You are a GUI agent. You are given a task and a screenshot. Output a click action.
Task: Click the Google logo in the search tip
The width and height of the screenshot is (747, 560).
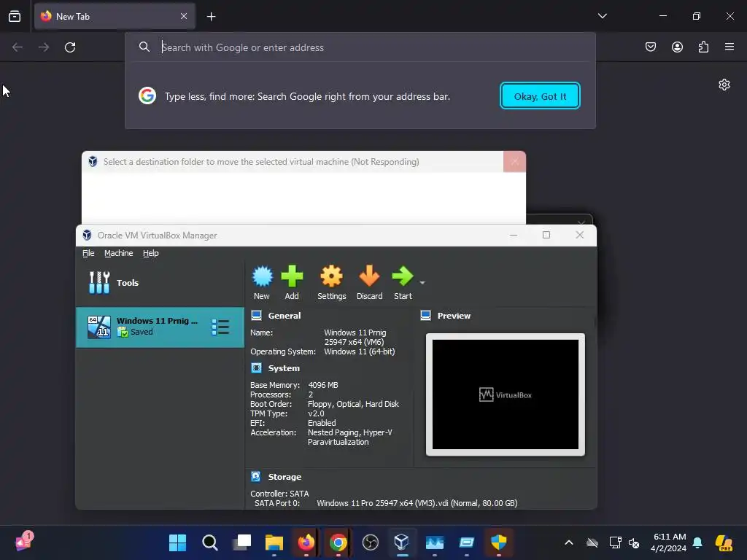pos(147,96)
